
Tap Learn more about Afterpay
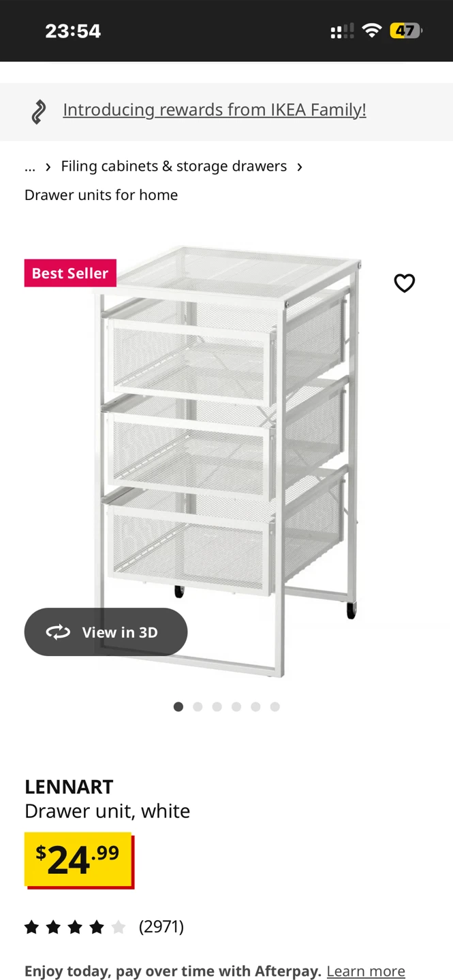(366, 971)
